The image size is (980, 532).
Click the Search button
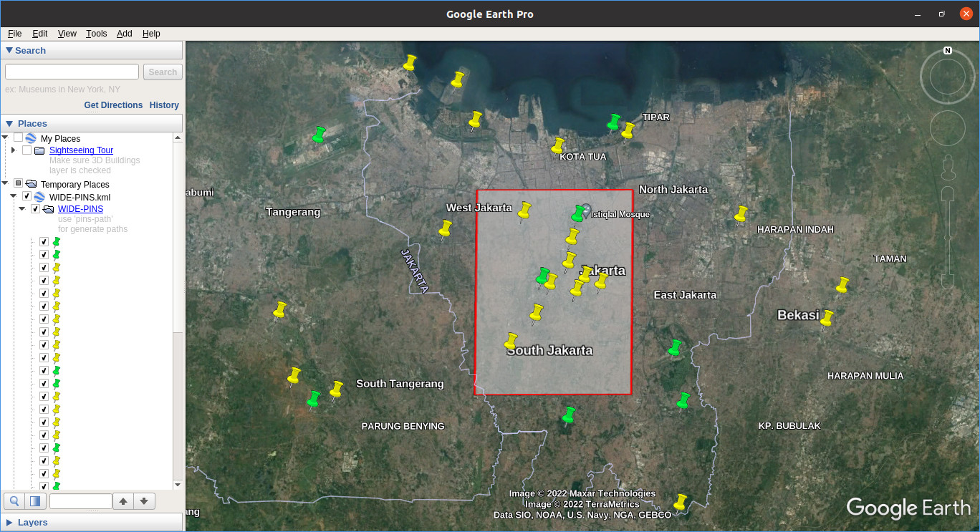(x=163, y=72)
